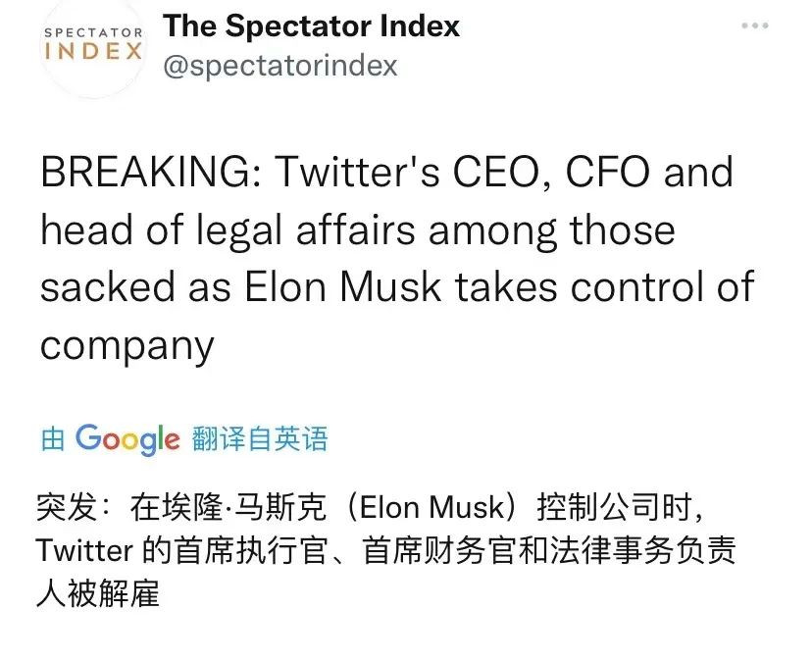Click the orange INDEX text in the logo
The image size is (812, 661).
point(93,51)
